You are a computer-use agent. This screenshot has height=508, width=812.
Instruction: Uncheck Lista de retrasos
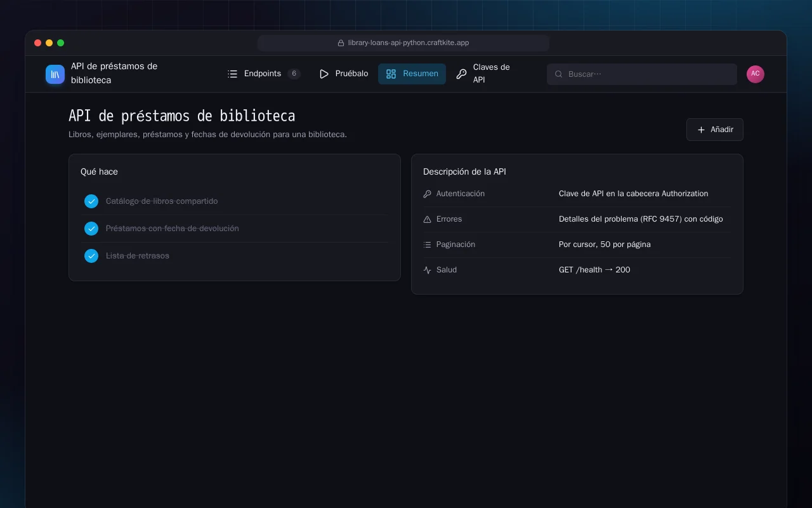pyautogui.click(x=91, y=256)
